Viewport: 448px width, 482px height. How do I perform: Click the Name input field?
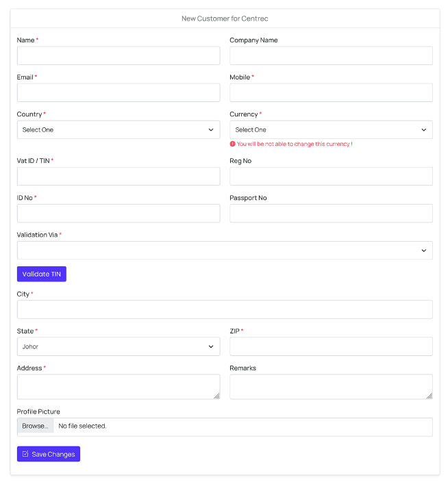coord(118,55)
